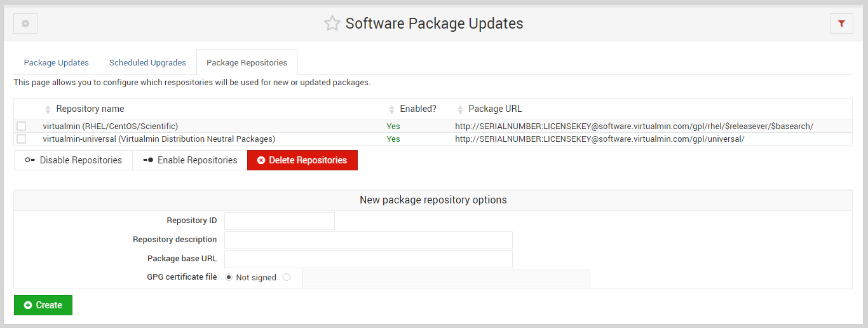
Task: Click the red Delete Repositories button
Action: pyautogui.click(x=302, y=160)
